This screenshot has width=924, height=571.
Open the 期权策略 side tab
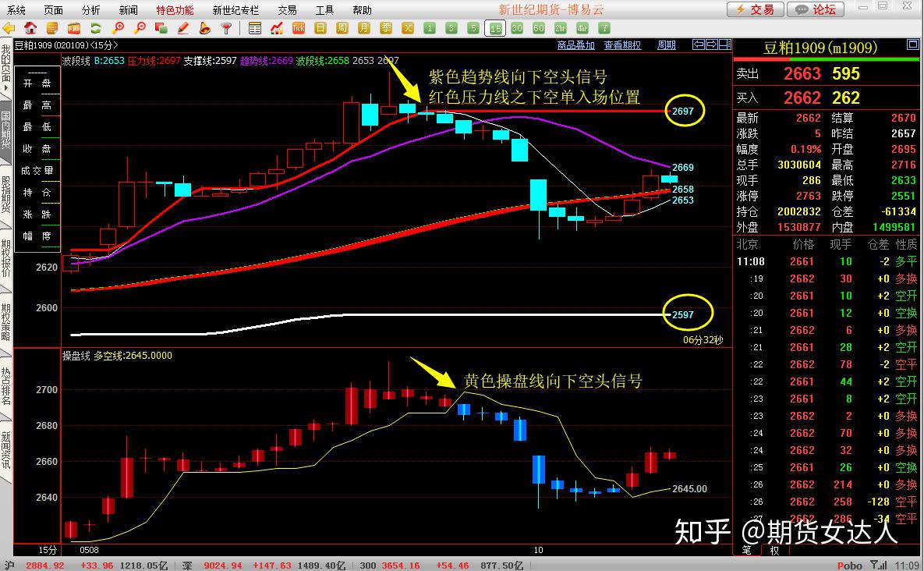(x=6, y=322)
